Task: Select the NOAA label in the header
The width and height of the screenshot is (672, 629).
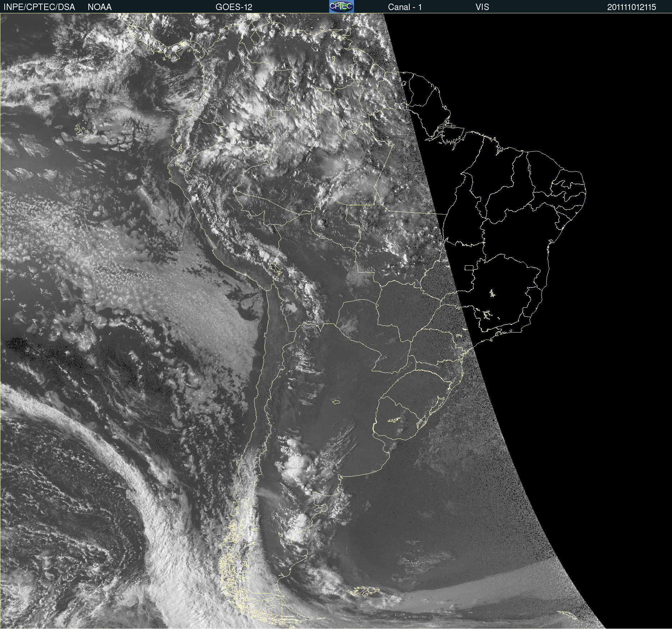Action: 100,7
